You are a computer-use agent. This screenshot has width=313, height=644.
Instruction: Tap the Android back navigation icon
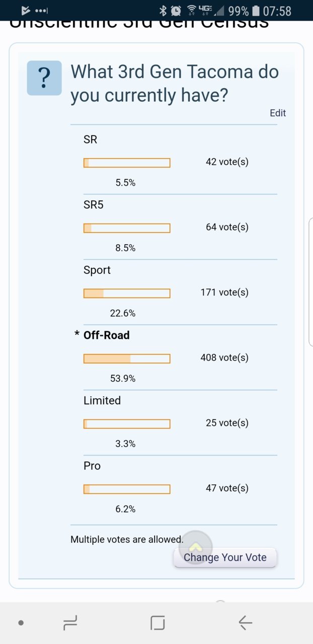(x=245, y=623)
